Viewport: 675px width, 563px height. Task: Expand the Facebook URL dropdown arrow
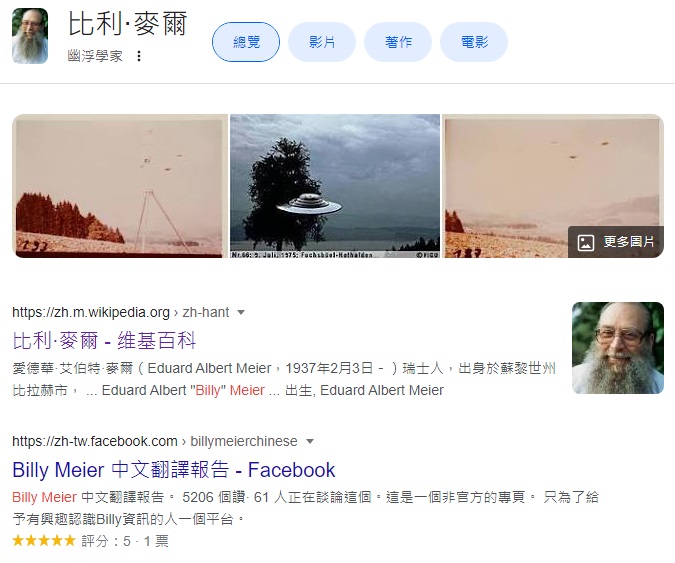(x=310, y=442)
